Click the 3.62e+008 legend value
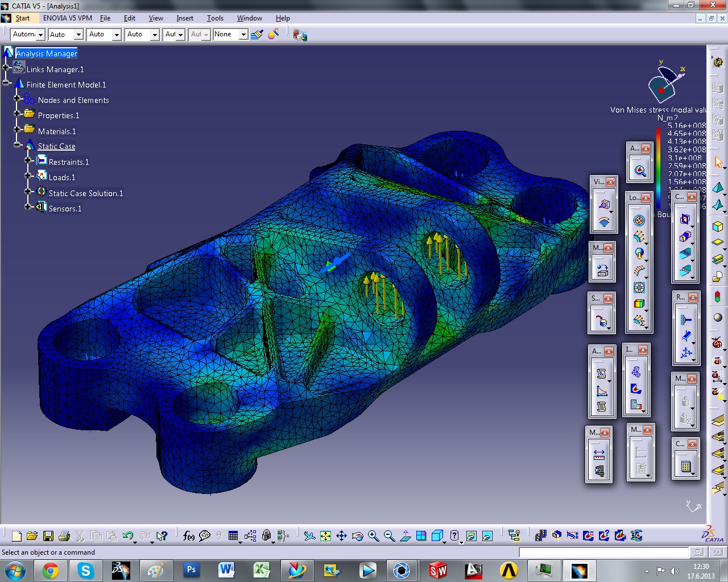 pyautogui.click(x=686, y=150)
